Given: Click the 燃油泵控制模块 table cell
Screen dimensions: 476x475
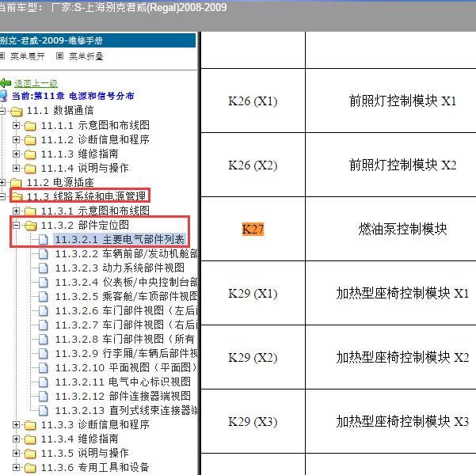Looking at the screenshot, I should click(390, 229).
